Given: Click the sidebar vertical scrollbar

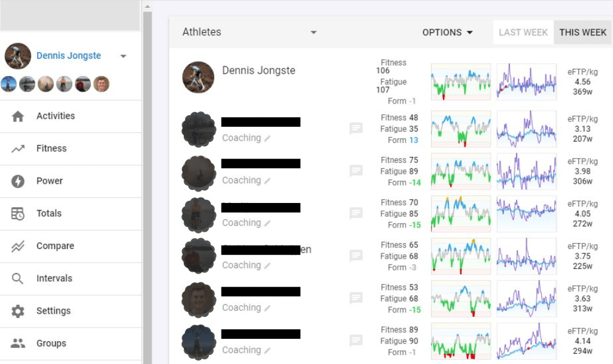Looking at the screenshot, I should [x=147, y=180].
